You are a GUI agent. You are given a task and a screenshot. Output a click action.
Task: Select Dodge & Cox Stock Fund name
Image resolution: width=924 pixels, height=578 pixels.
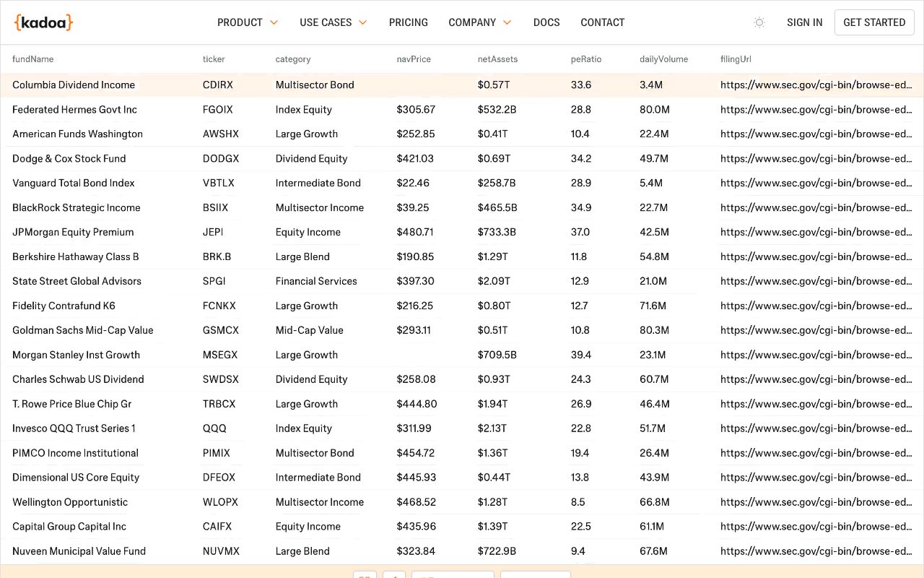point(69,158)
